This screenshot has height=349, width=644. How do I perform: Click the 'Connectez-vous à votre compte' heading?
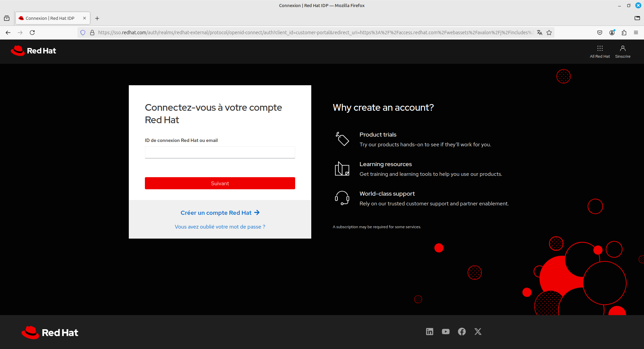pyautogui.click(x=213, y=113)
